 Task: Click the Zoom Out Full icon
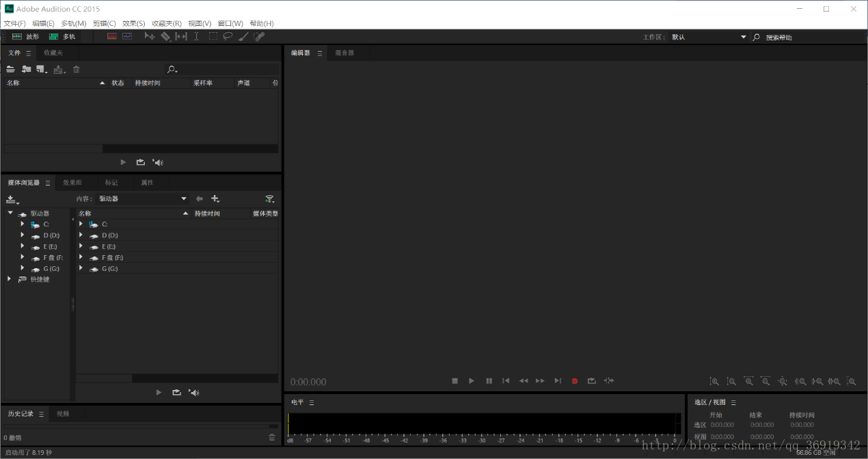pyautogui.click(x=783, y=382)
